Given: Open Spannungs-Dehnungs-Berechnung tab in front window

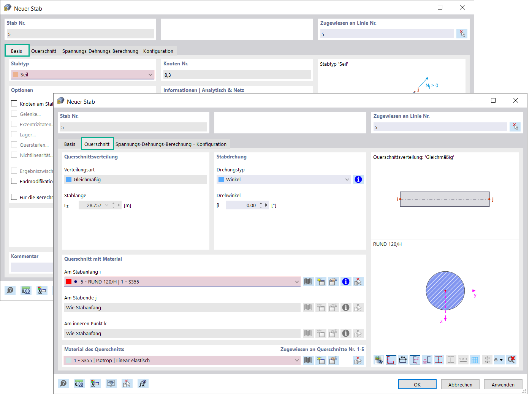Looking at the screenshot, I should (171, 144).
